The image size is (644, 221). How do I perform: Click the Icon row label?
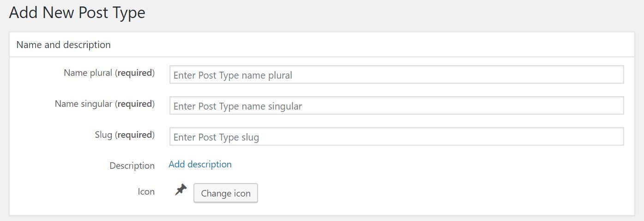(x=146, y=191)
